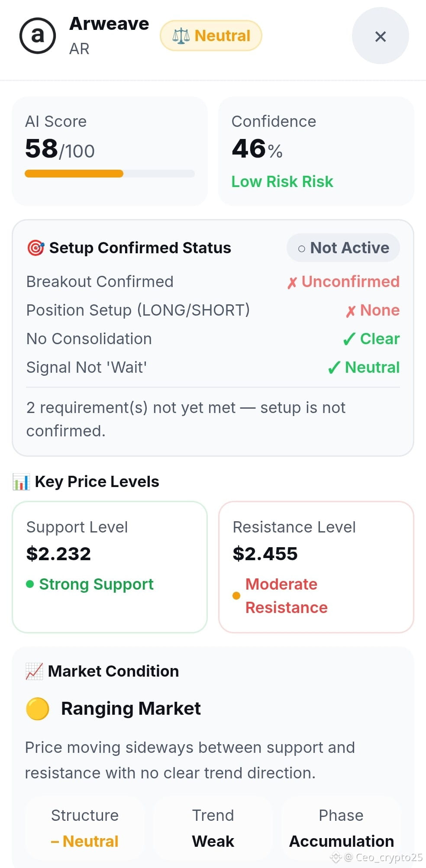Tap the green checkmark next to Clear
Screen dimensions: 426x868
coord(349,339)
